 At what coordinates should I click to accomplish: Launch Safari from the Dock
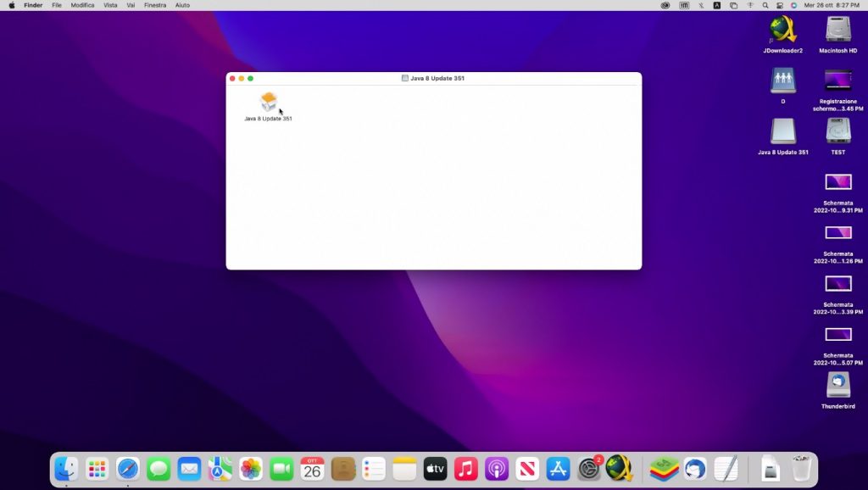pos(128,468)
